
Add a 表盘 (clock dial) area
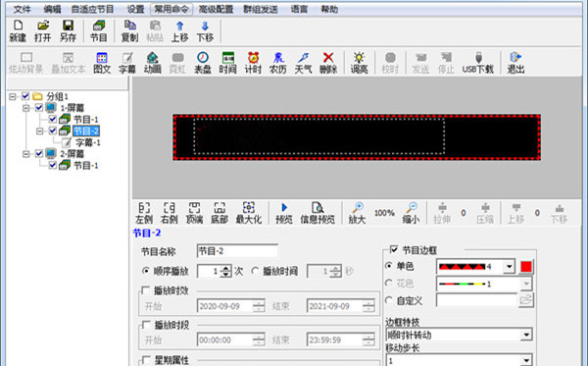[x=203, y=63]
